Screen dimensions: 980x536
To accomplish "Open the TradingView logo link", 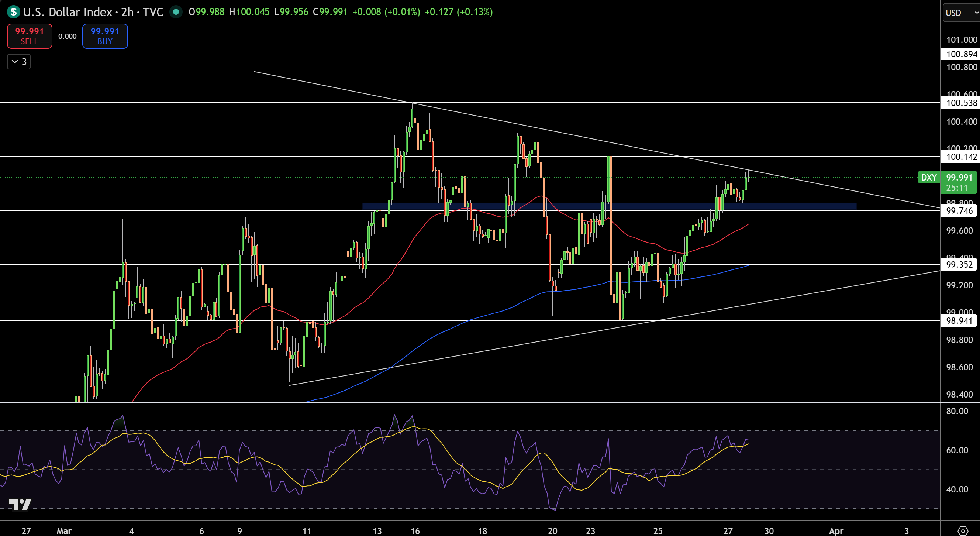I will (20, 504).
